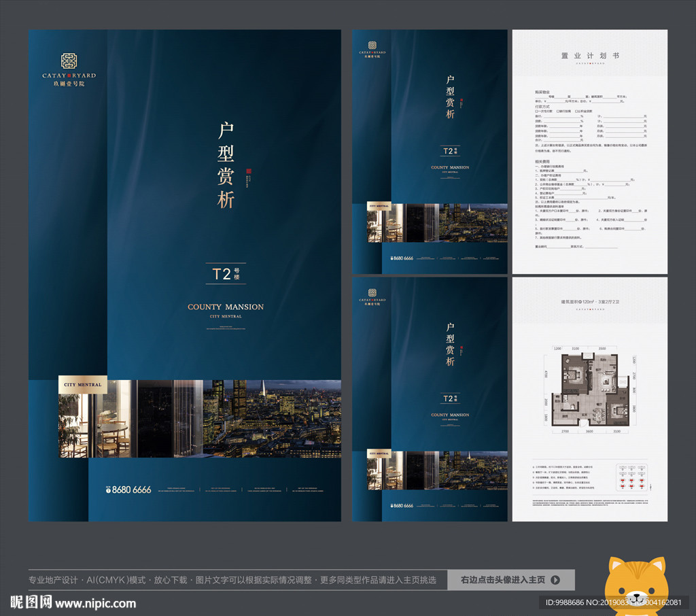696x616 pixels.
Task: Click the gold CITY MENTRAL tab on large cover
Action: [82, 385]
